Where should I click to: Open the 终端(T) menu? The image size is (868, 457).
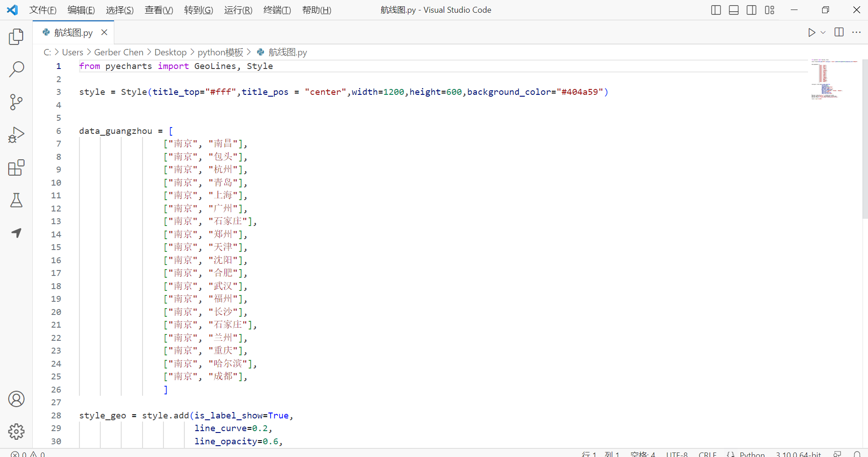[277, 10]
